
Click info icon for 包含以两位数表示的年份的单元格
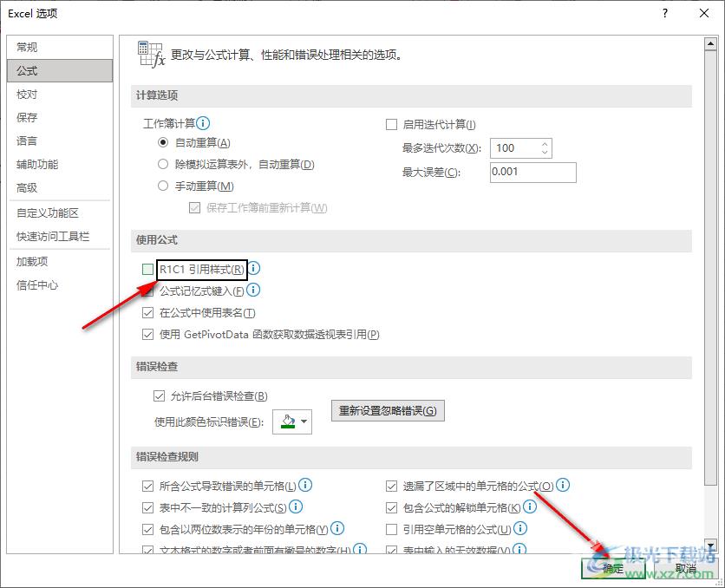tap(337, 528)
